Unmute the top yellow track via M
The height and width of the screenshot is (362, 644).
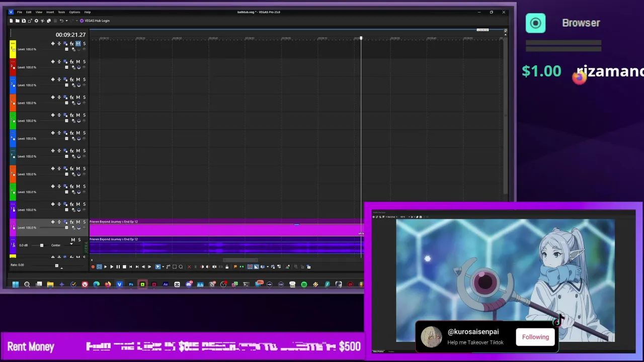tap(78, 44)
